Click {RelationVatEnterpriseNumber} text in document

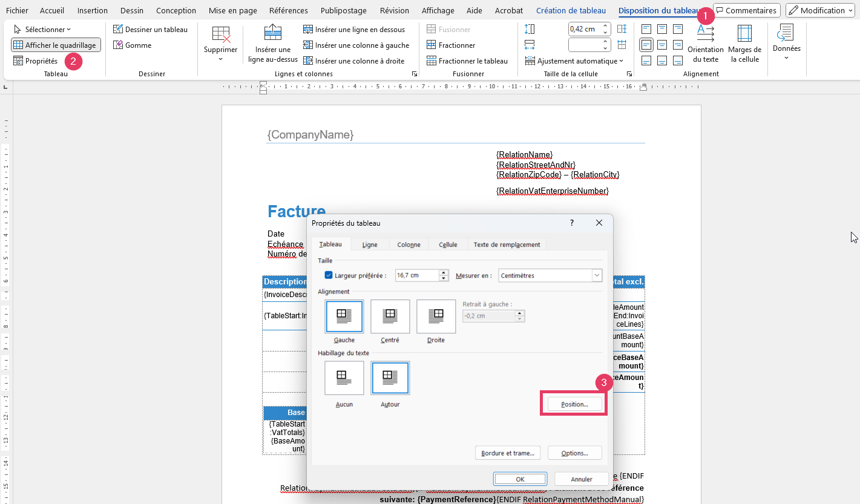point(553,191)
